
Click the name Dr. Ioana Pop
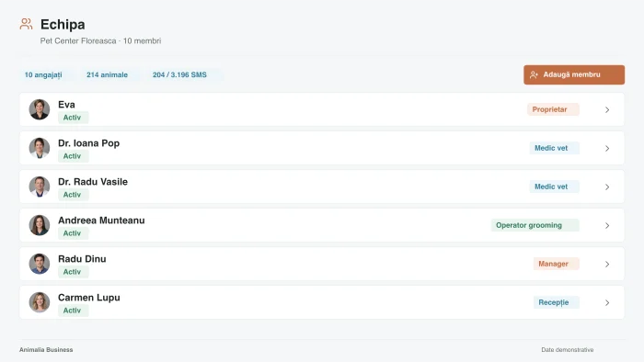(88, 143)
